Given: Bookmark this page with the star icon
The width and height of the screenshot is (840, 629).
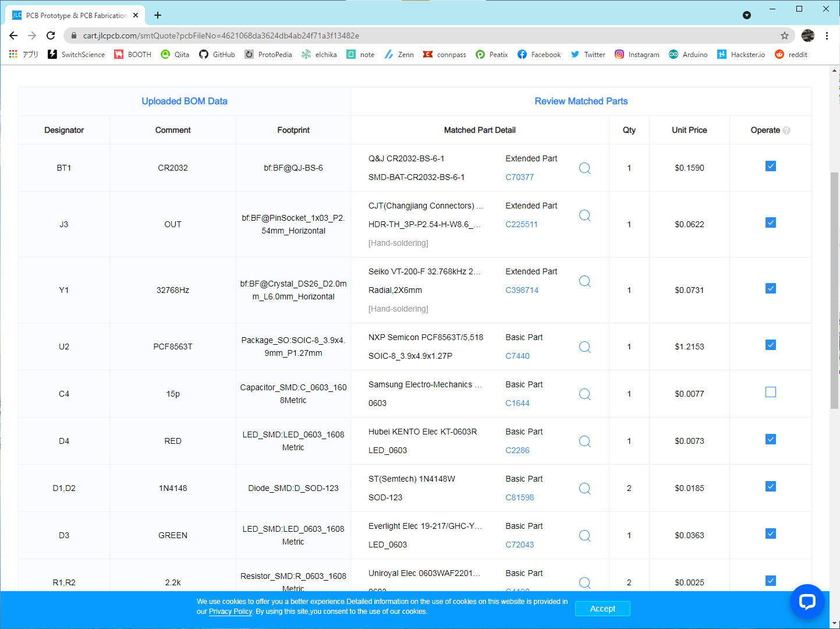Looking at the screenshot, I should 784,36.
